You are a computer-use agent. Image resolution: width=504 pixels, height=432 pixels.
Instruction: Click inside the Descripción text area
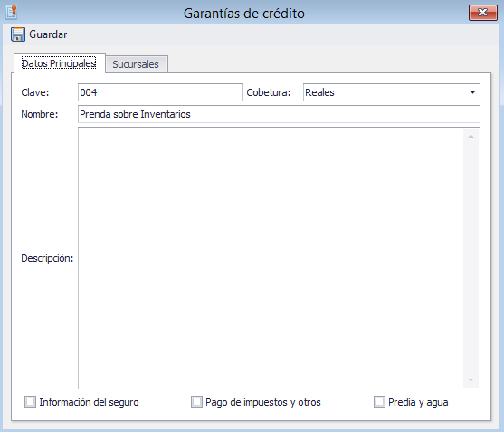coord(271,258)
